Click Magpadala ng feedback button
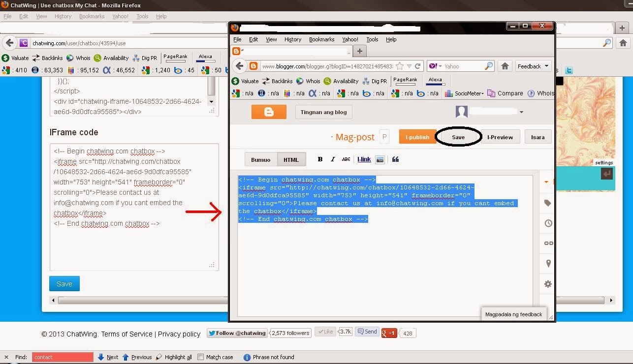The height and width of the screenshot is (364, 633). [513, 314]
